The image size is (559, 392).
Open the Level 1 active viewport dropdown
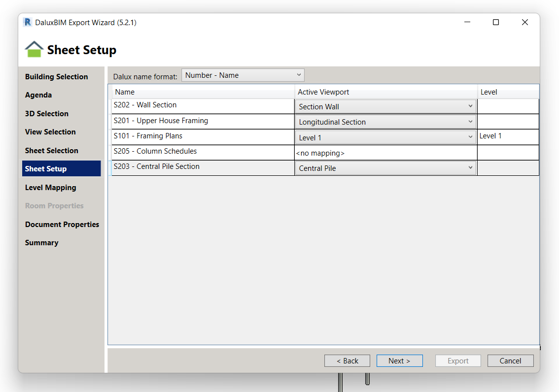(x=385, y=138)
